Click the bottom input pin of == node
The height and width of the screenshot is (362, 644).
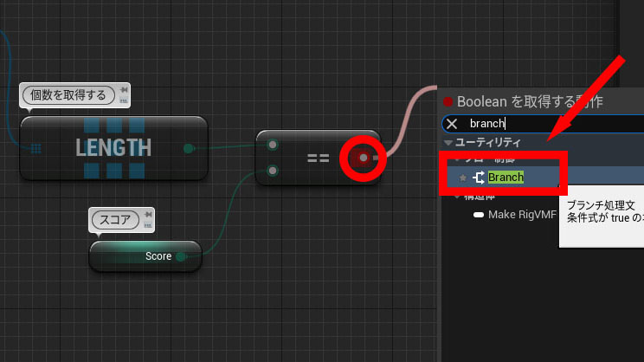click(x=273, y=171)
